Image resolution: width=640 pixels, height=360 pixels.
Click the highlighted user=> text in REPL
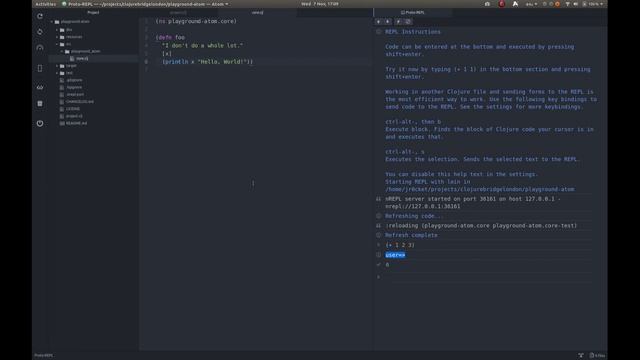click(395, 255)
